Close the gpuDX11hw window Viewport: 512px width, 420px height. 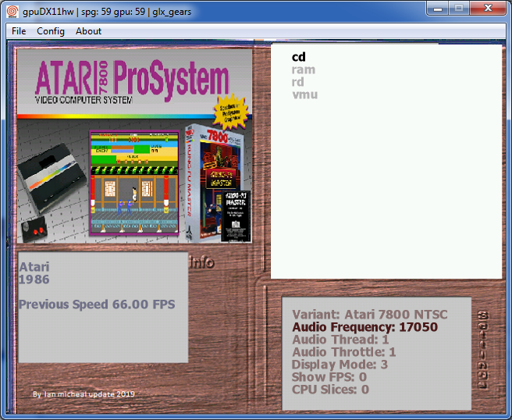tap(488, 8)
